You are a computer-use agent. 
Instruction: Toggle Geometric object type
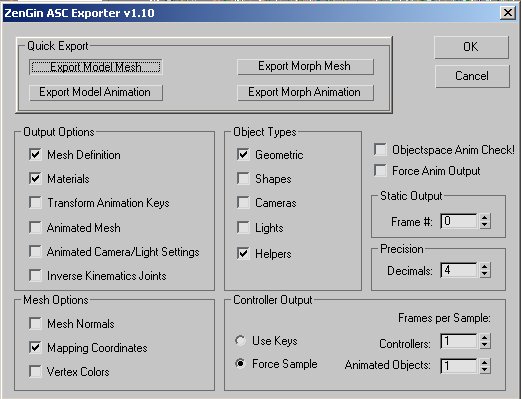coord(243,155)
